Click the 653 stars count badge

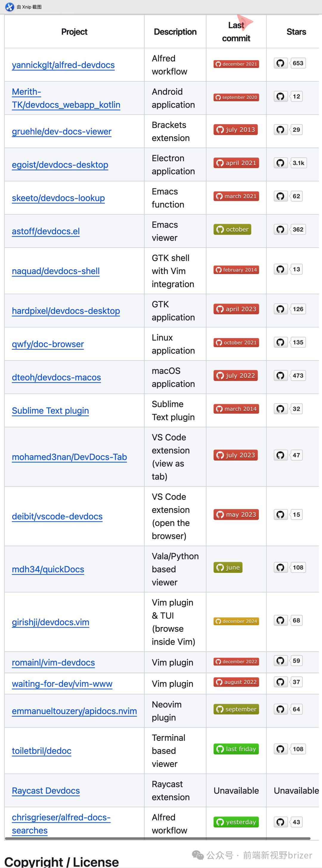click(x=298, y=63)
